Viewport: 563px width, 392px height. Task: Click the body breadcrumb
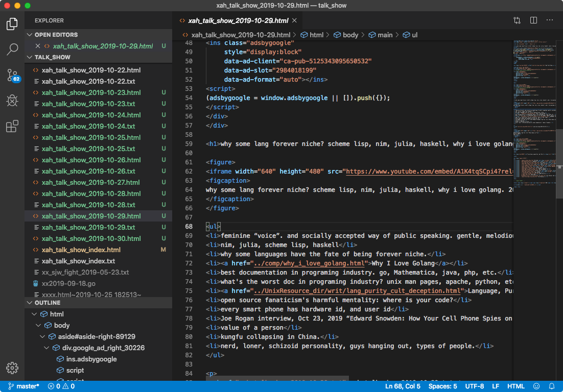pos(346,35)
